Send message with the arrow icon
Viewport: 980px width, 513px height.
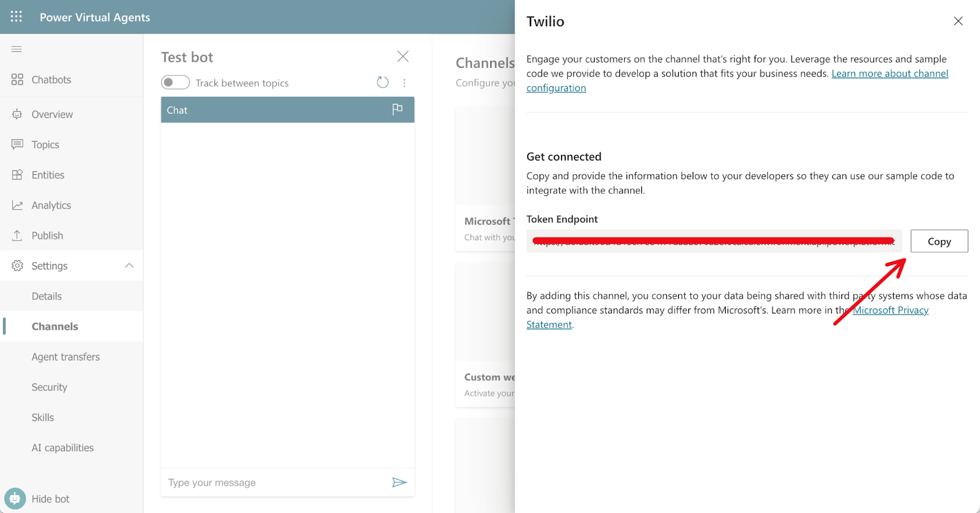399,482
